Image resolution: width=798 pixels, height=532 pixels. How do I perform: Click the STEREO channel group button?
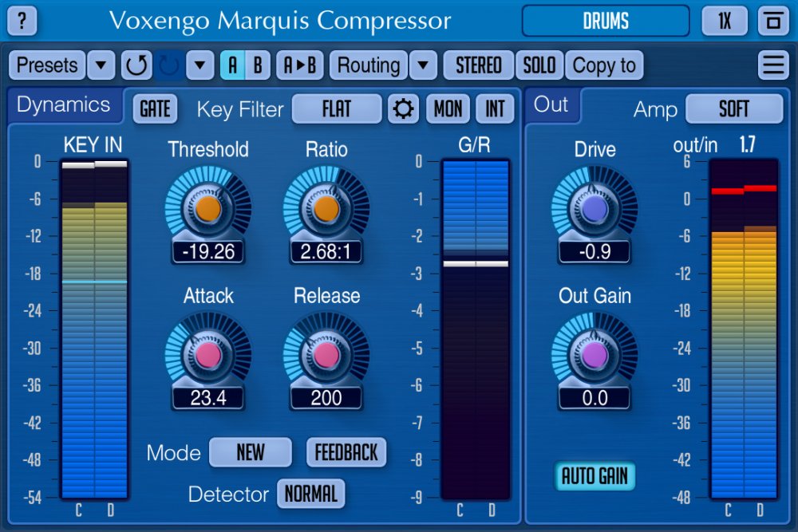(479, 65)
